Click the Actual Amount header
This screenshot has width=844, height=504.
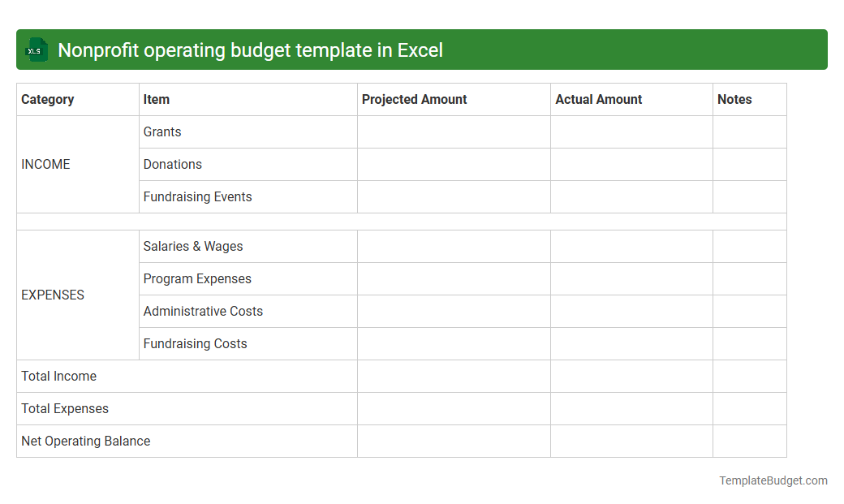(x=598, y=99)
